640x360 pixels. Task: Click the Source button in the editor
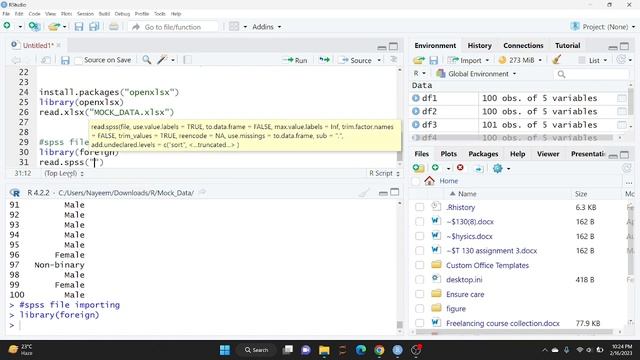[x=356, y=60]
